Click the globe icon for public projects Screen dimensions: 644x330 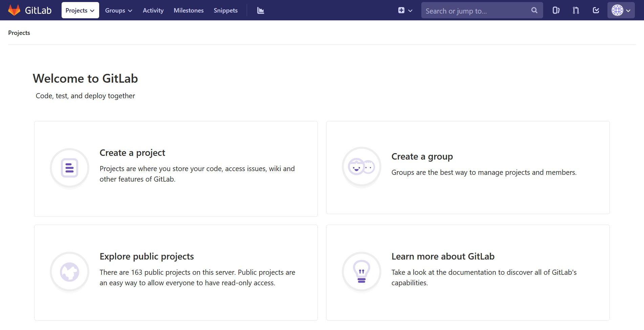click(x=69, y=272)
